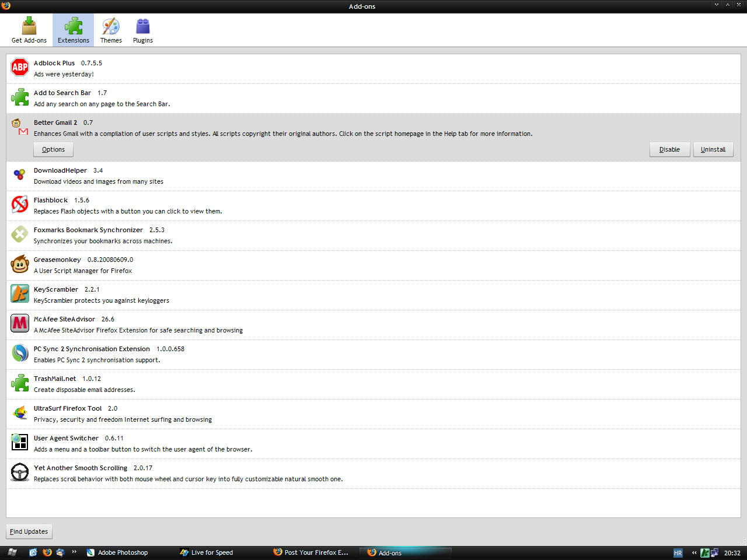Select the Greasemonkey extension name
This screenshot has width=747, height=560.
[x=57, y=260]
